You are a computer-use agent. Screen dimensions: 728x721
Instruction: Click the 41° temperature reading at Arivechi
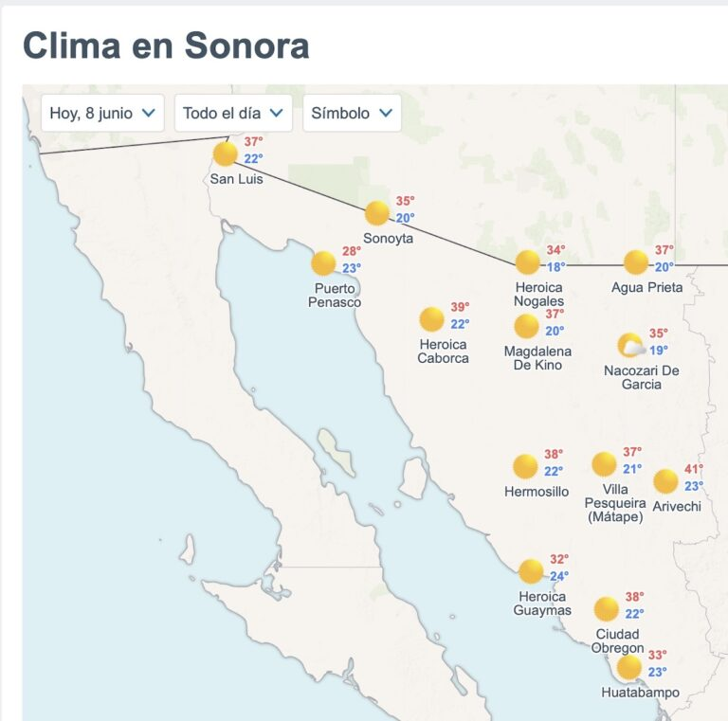coord(694,469)
